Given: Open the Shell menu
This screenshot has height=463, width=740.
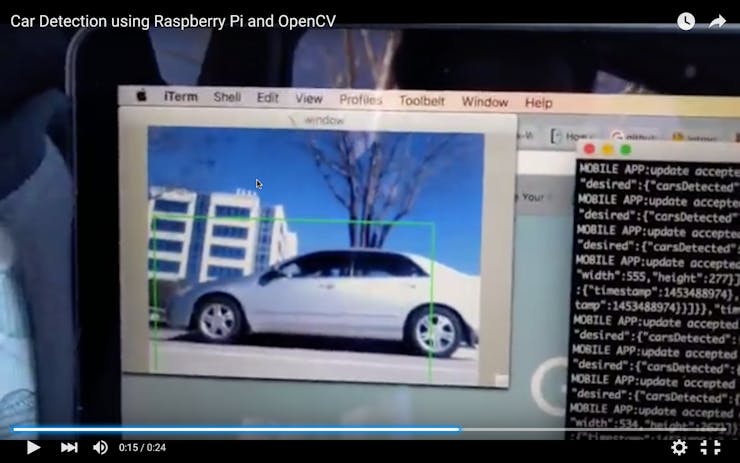Looking at the screenshot, I should (x=227, y=97).
